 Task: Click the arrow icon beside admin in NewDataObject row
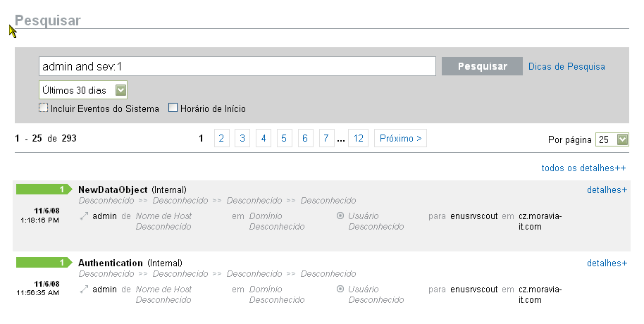coord(84,216)
